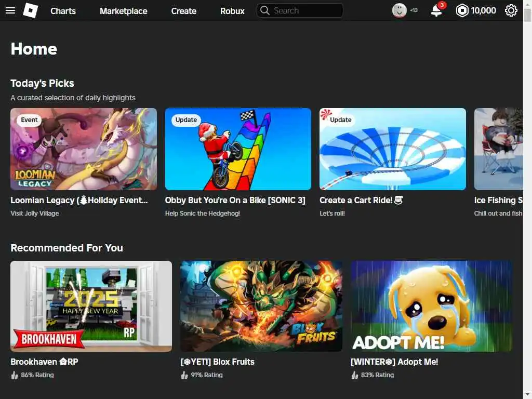Click 'Visit Jolly Village' subtitle
532x399 pixels.
pyautogui.click(x=35, y=214)
